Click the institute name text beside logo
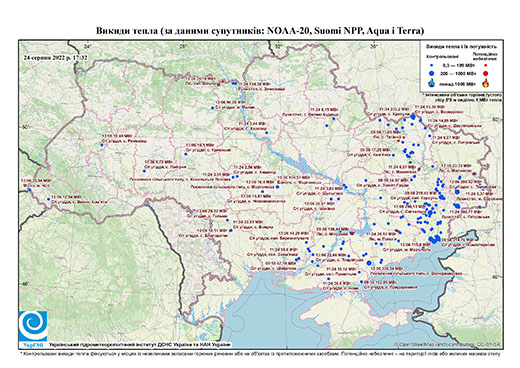 click(140, 344)
